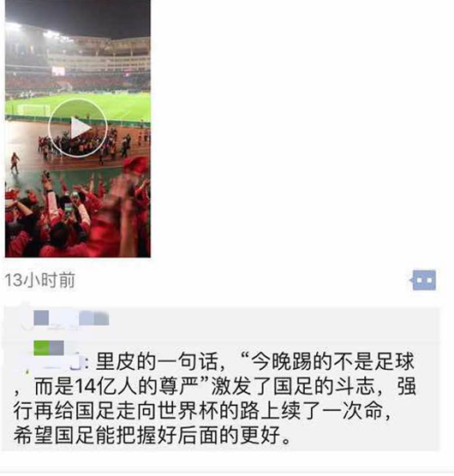Tap the colon after the commenter's blurred name
This screenshot has height=476, width=454.
[87, 363]
